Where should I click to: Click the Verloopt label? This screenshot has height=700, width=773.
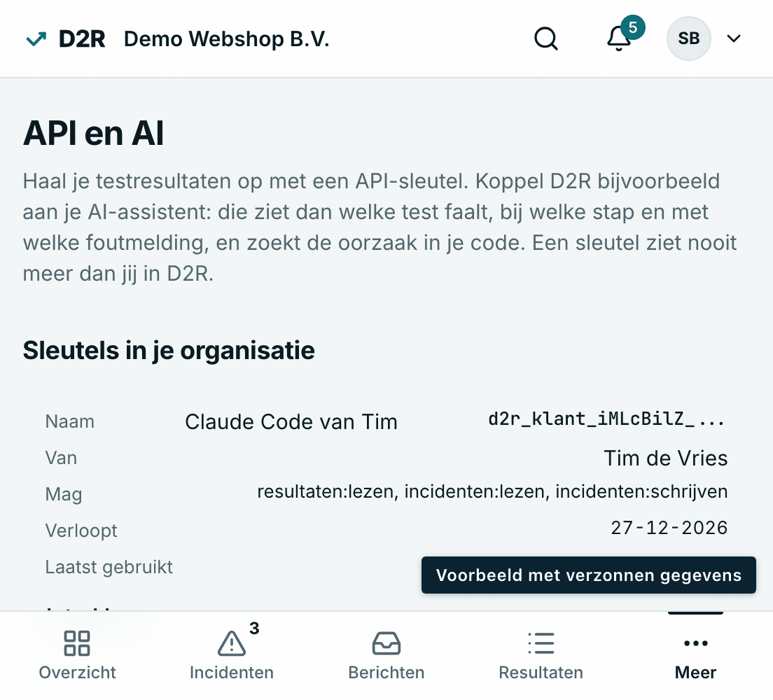pyautogui.click(x=81, y=531)
